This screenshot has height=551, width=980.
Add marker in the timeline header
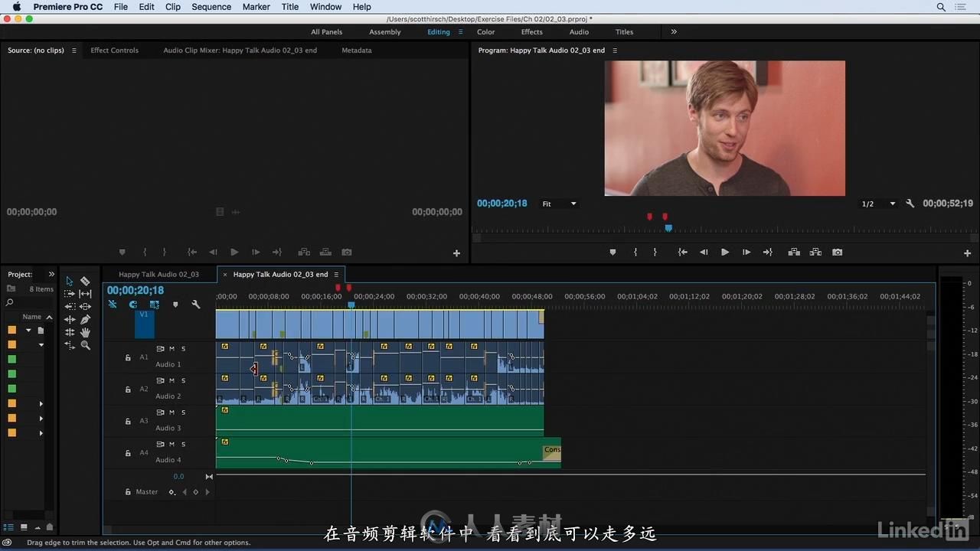coord(175,304)
